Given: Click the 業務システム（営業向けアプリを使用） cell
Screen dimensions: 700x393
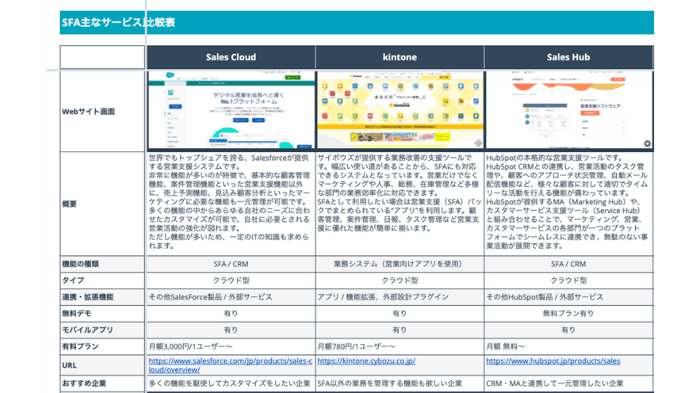Looking at the screenshot, I should (x=400, y=264).
